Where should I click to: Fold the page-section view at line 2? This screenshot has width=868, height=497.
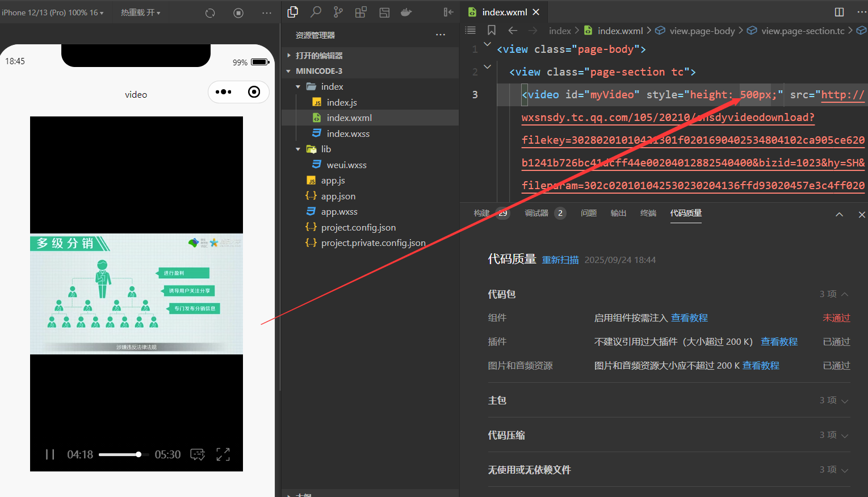pos(487,66)
